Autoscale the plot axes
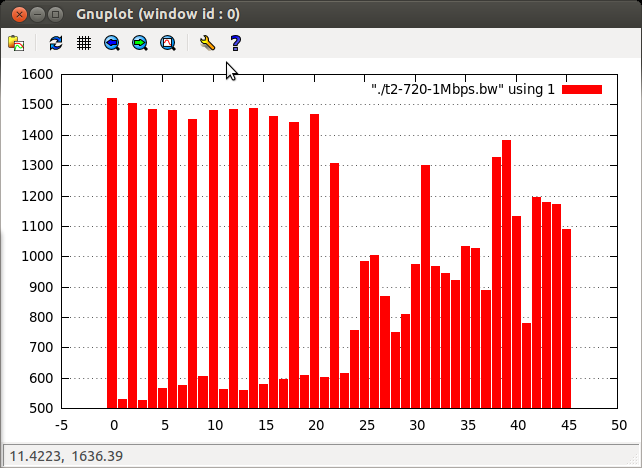642x468 pixels. click(x=168, y=43)
